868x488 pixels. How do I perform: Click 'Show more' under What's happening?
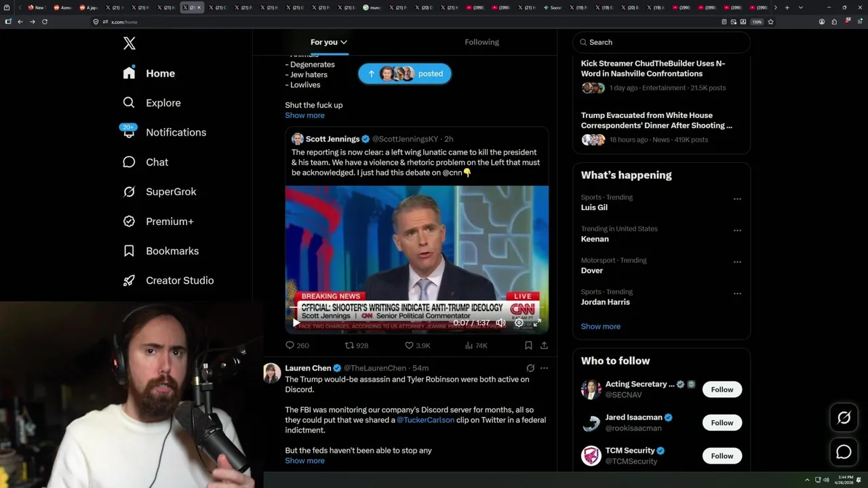[601, 327]
